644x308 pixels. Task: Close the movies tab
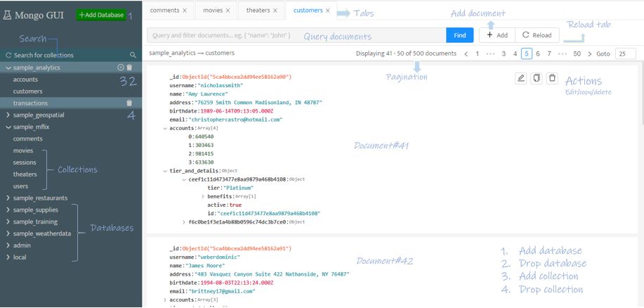228,11
